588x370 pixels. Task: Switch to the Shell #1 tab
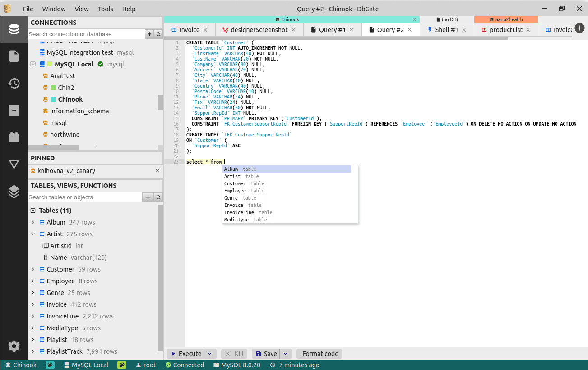446,29
